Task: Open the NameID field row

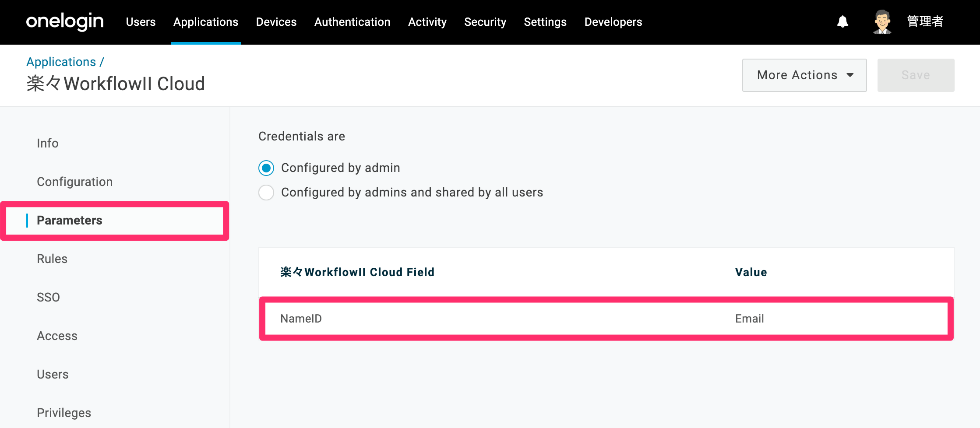Action: [606, 319]
